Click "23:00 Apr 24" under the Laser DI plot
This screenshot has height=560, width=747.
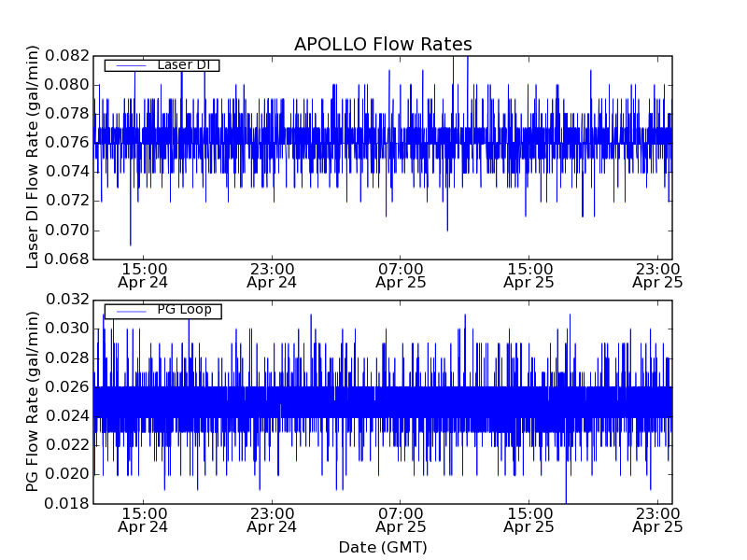272,275
